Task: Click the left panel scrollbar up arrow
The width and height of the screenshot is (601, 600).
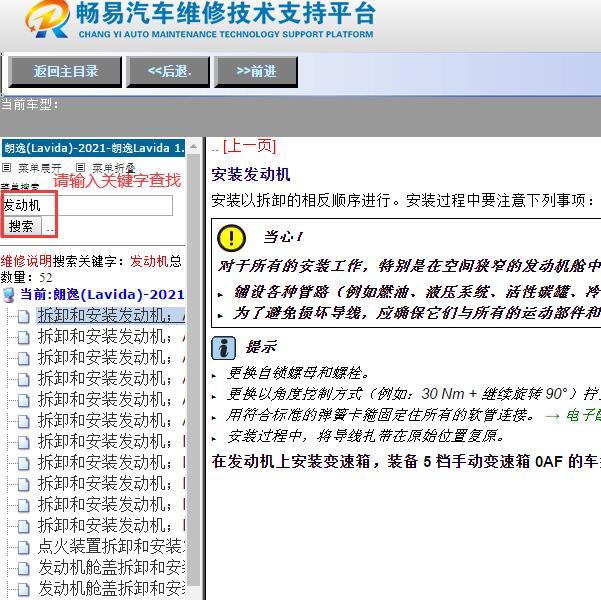Action: tap(194, 146)
